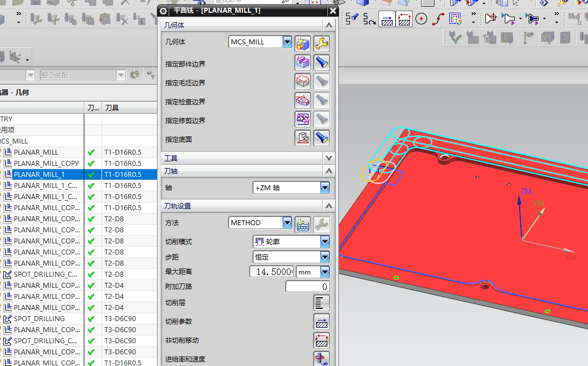
Task: Display part boundary with the flashlight for 指定部件边界
Action: [x=321, y=63]
